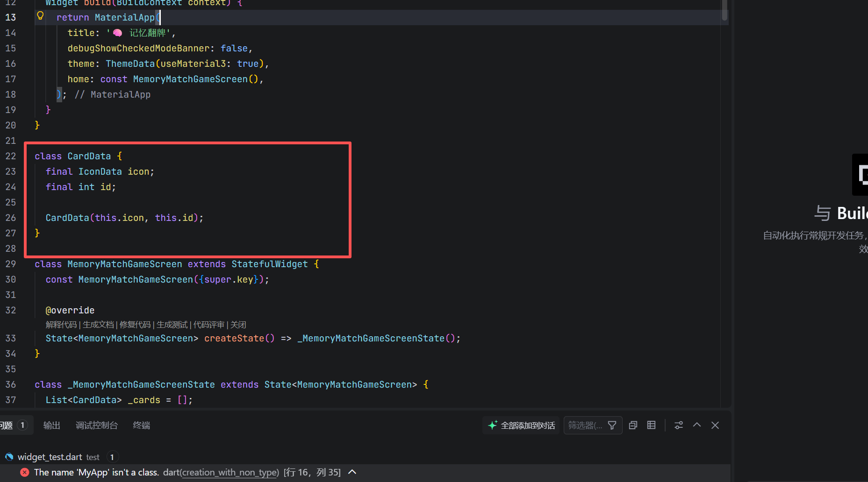
Task: Click IconData type on line 23
Action: pos(100,171)
